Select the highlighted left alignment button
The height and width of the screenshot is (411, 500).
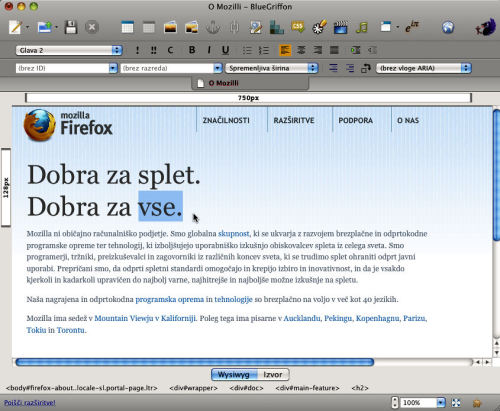click(285, 50)
